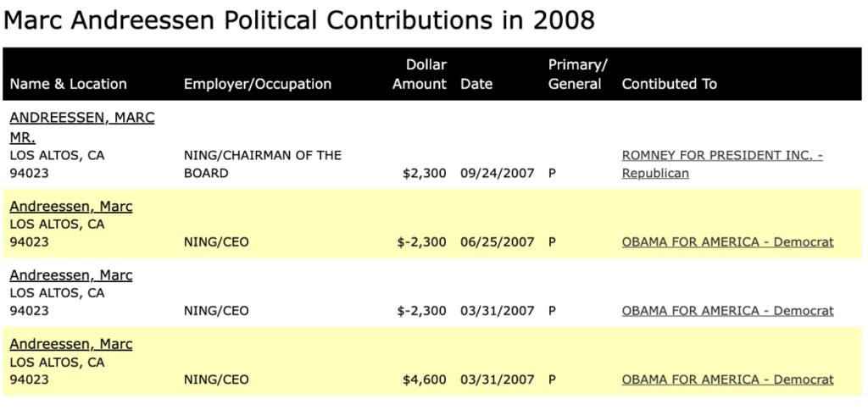Select the 06/25/2007 date cell
Viewport: 868px width, 410px height.
(498, 242)
